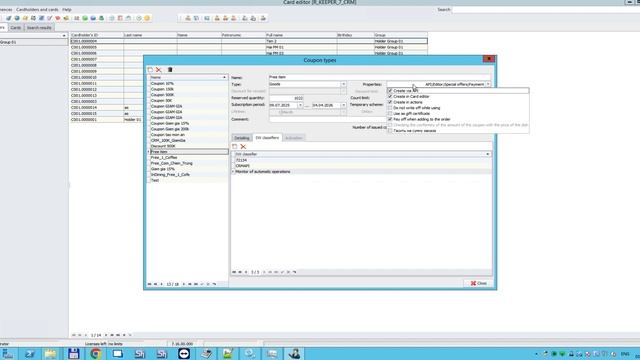This screenshot has width=640, height=360.
Task: Switch to the Dish classifiers tab
Action: [x=267, y=138]
